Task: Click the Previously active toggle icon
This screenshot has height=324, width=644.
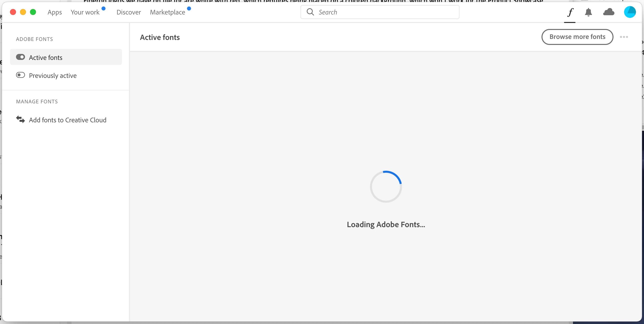Action: pos(20,75)
